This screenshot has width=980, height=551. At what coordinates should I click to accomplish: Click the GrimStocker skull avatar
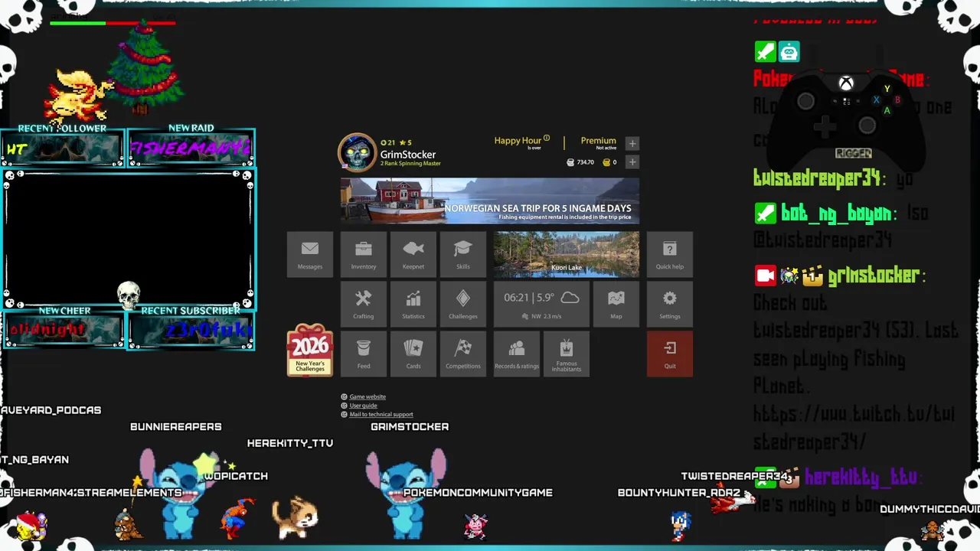tap(358, 152)
